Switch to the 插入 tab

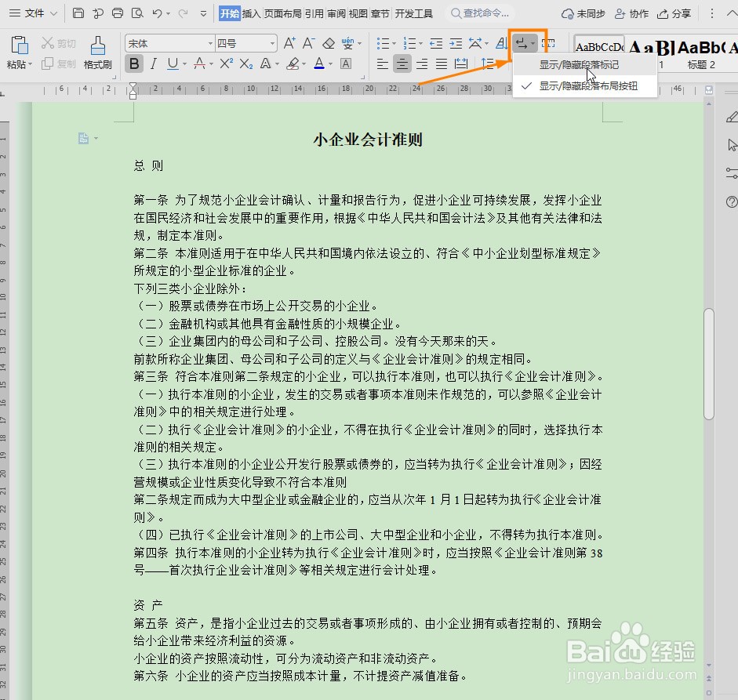(x=251, y=13)
